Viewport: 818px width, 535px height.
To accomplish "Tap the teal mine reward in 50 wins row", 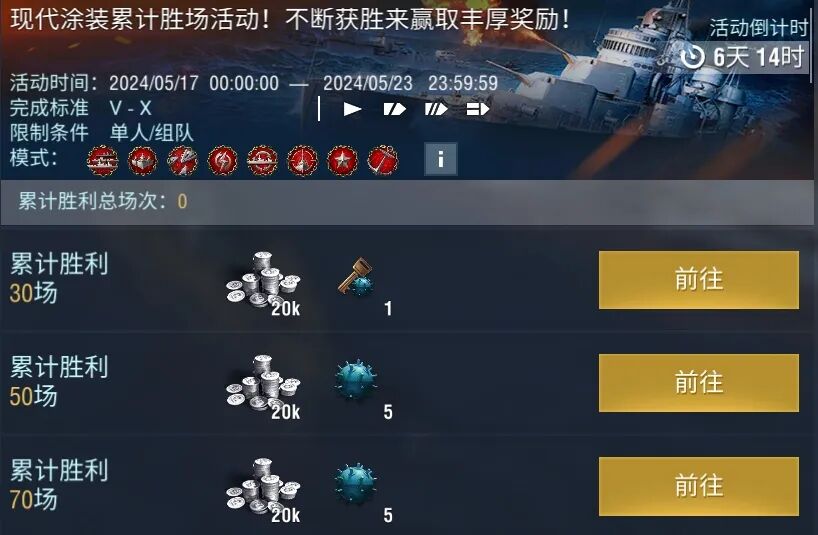I will 355,380.
